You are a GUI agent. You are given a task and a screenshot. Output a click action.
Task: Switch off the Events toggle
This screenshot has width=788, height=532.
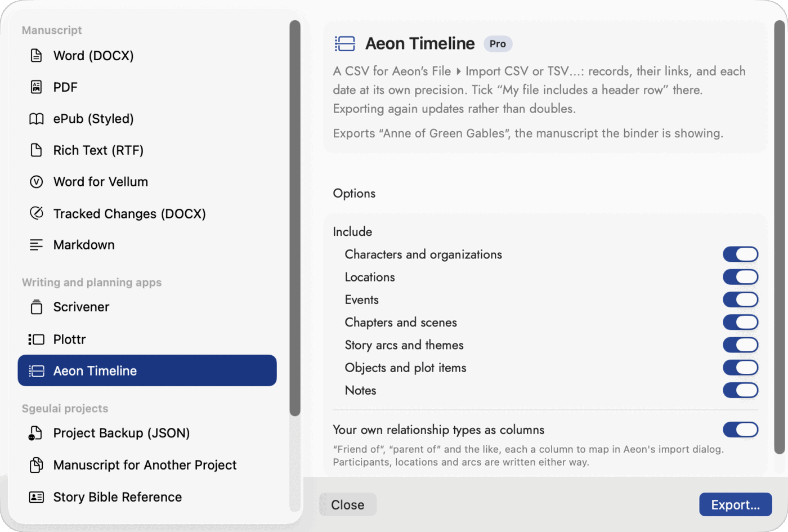[x=741, y=299]
